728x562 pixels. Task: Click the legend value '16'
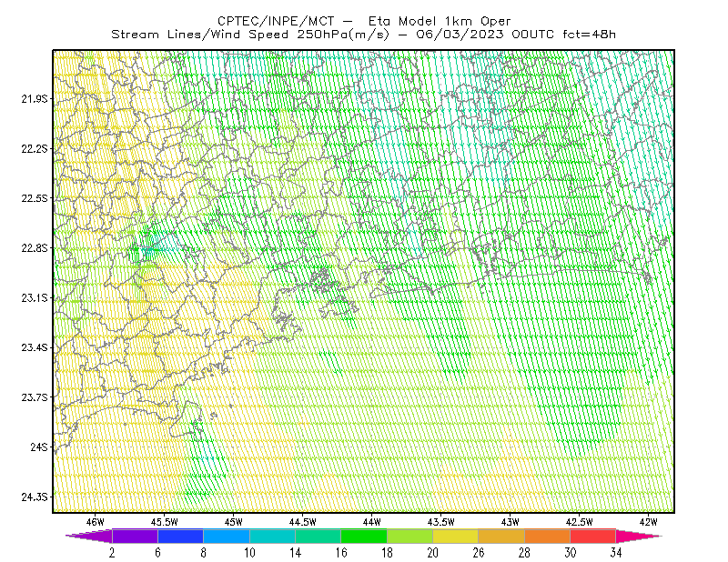point(341,553)
